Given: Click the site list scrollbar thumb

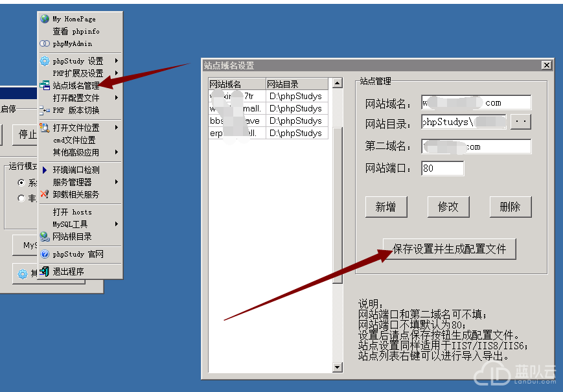Looking at the screenshot, I should coord(337,205).
